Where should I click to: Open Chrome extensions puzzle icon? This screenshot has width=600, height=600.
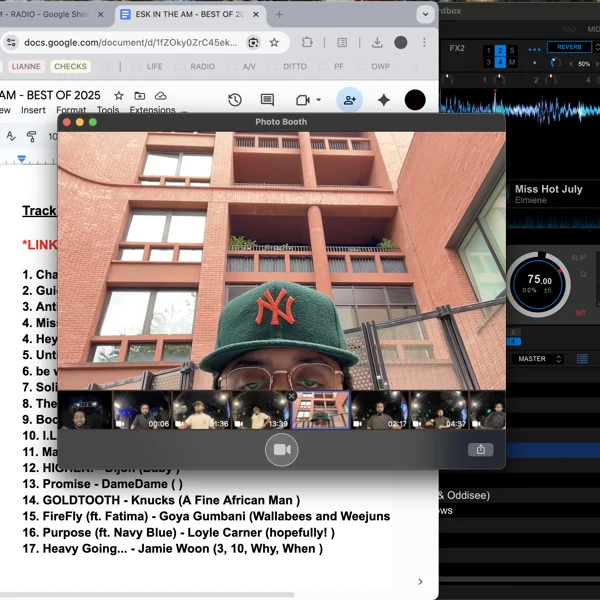point(307,43)
